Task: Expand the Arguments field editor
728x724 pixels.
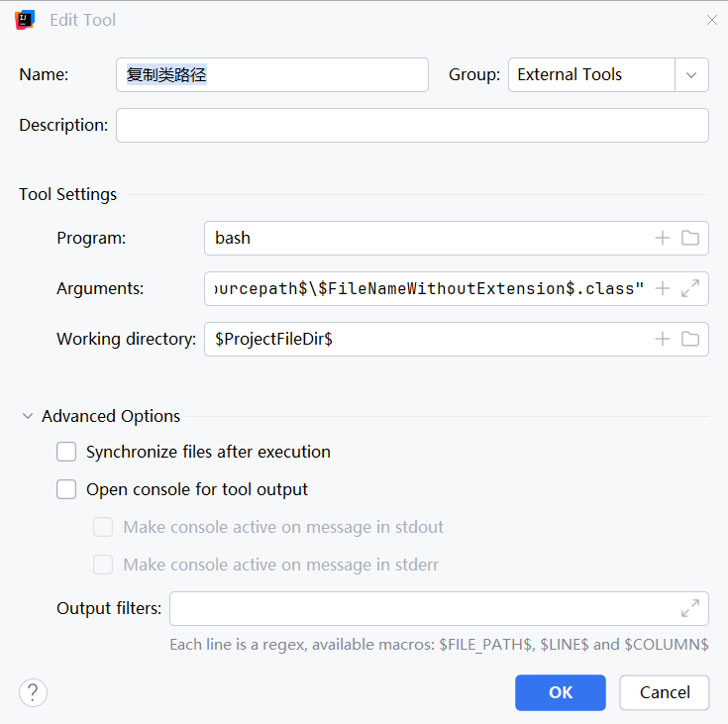Action: coord(690,288)
